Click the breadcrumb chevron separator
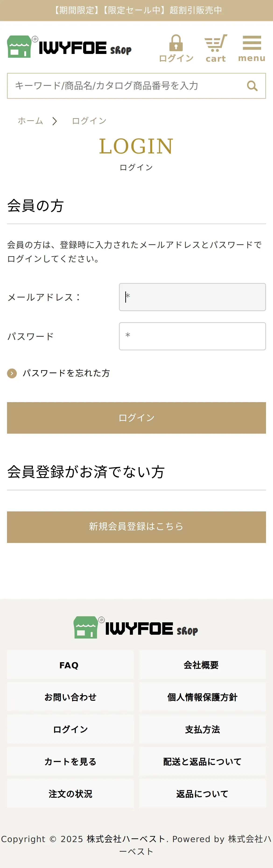This screenshot has height=868, width=273. [55, 121]
